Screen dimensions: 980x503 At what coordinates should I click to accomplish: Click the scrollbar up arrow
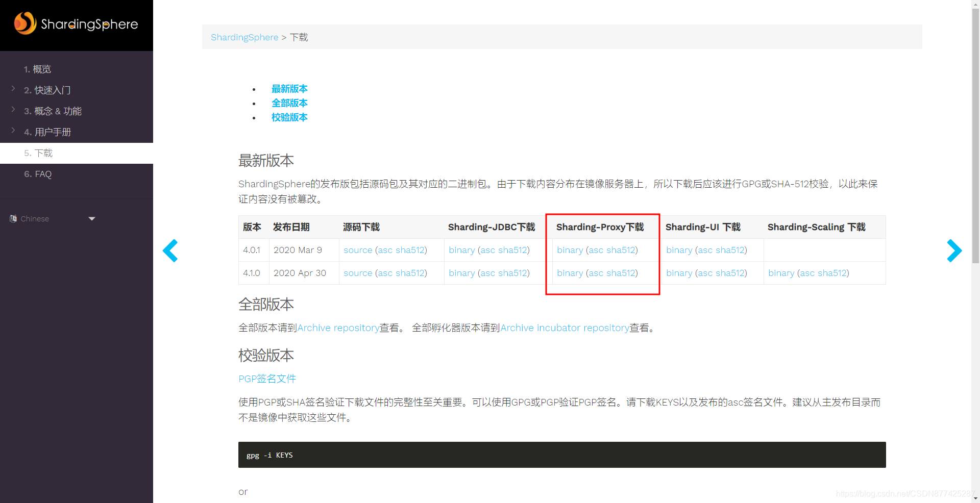(x=975, y=4)
